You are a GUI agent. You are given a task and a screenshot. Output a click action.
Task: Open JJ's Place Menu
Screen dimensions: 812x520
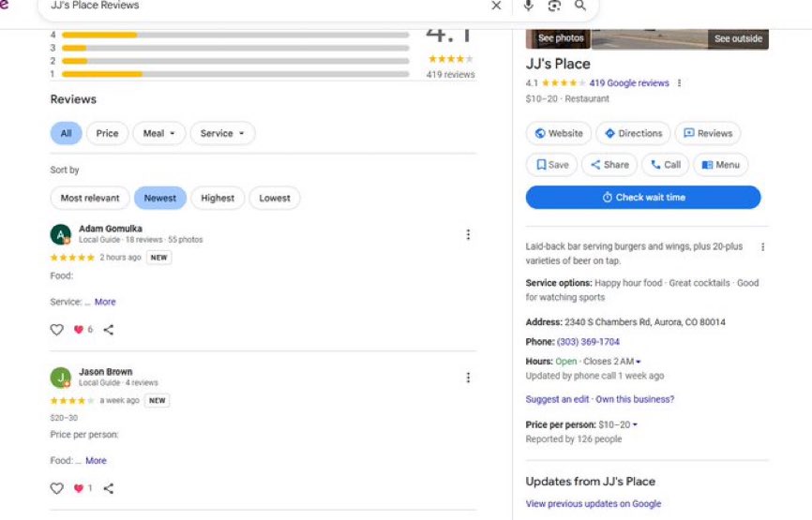(721, 165)
